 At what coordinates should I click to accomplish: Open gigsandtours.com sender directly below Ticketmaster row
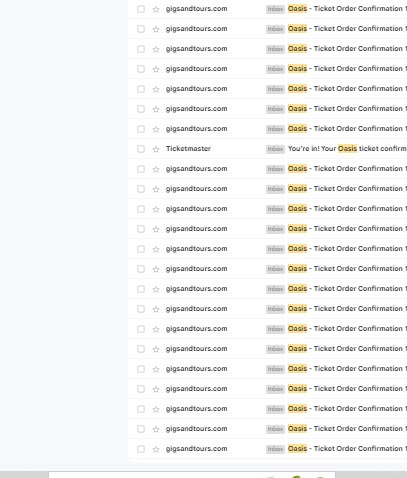197,169
